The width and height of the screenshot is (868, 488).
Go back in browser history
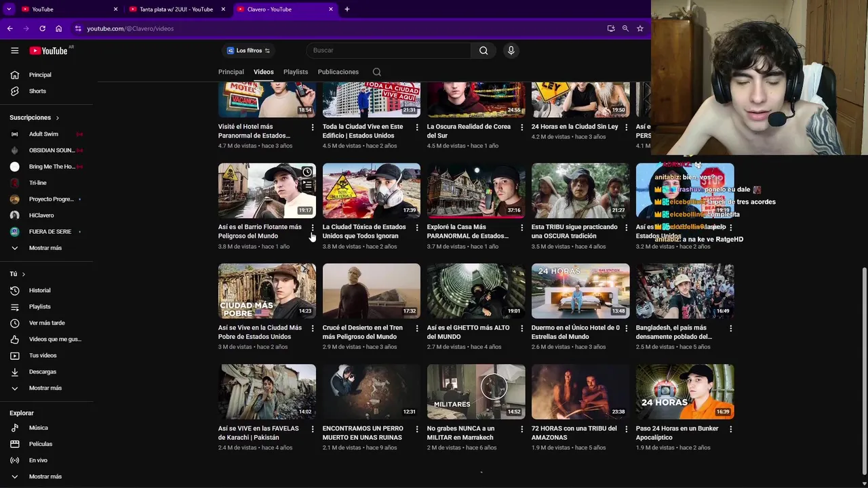[x=9, y=28]
